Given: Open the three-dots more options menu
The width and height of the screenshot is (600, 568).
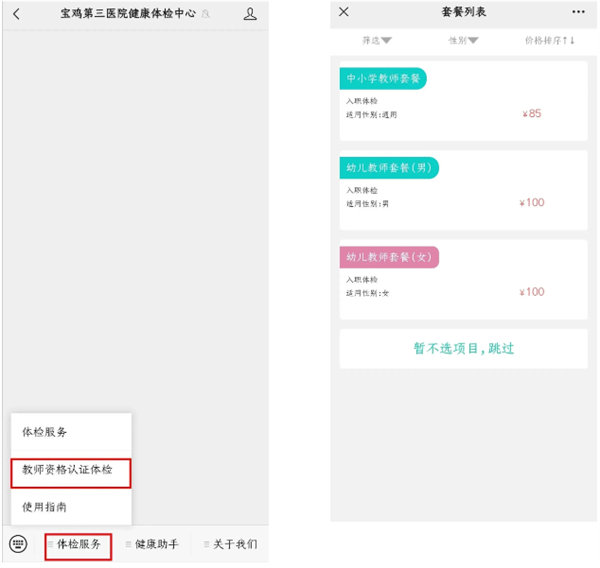Looking at the screenshot, I should click(x=578, y=12).
